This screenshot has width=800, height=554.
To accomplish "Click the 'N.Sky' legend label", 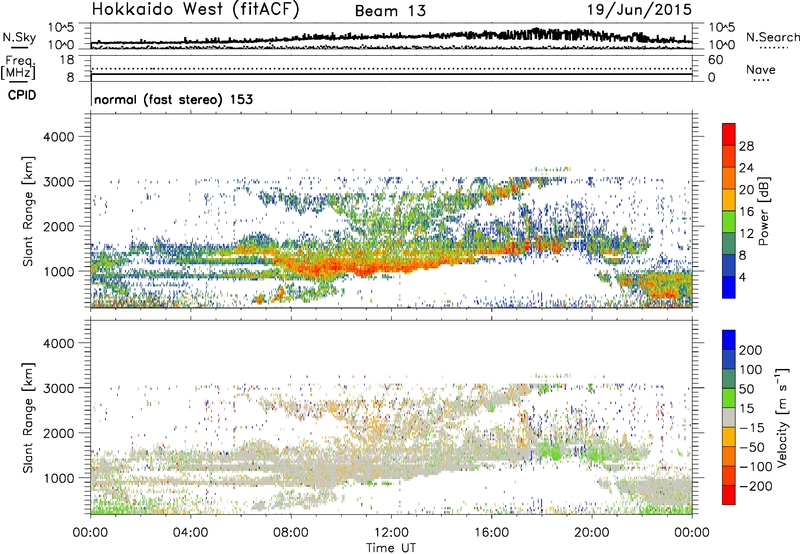I will tap(19, 37).
